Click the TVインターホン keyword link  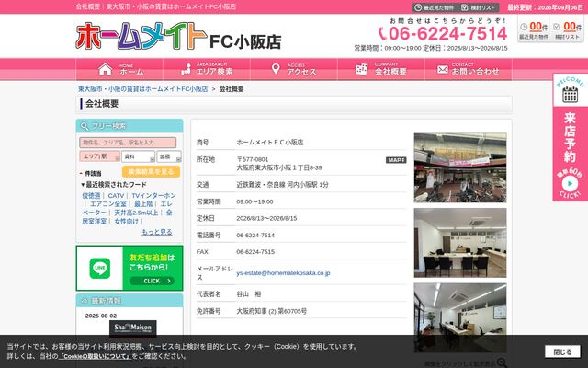[153, 196]
